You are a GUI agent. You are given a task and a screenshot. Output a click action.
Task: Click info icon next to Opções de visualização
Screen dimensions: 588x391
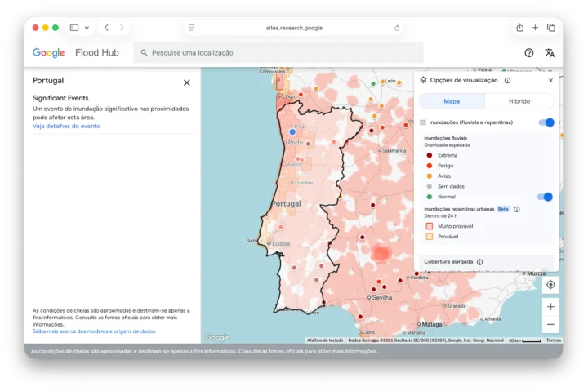point(507,81)
